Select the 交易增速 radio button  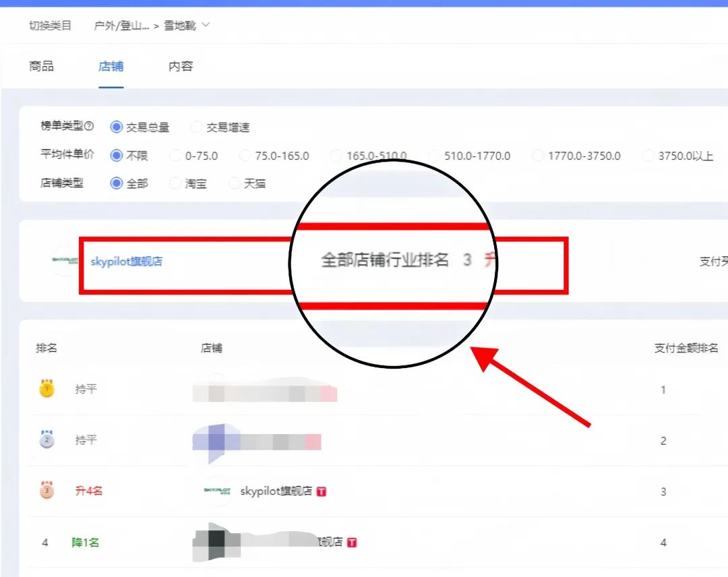(x=196, y=127)
